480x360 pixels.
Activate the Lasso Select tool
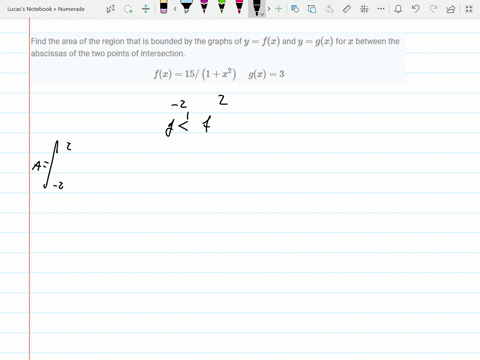tap(128, 9)
